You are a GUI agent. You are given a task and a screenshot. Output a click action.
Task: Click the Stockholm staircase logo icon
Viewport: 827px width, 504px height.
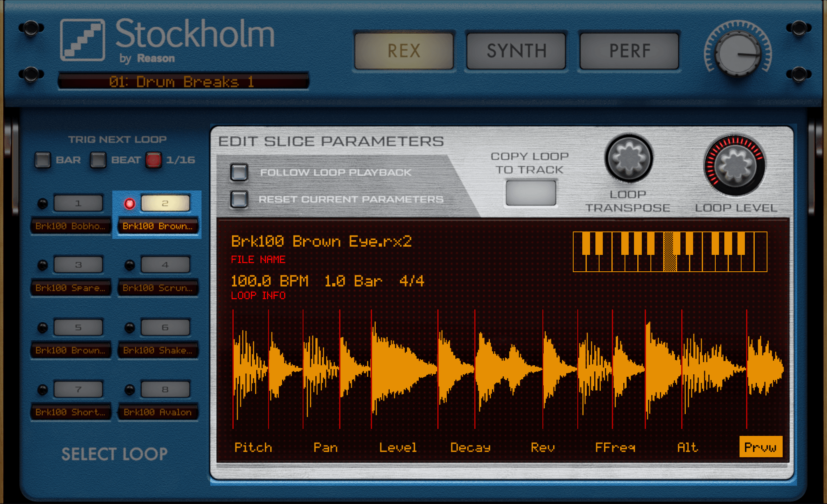83,40
